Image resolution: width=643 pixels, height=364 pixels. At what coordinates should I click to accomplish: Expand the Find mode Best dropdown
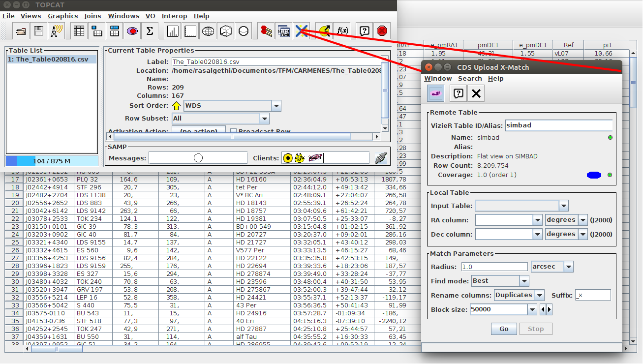point(524,281)
